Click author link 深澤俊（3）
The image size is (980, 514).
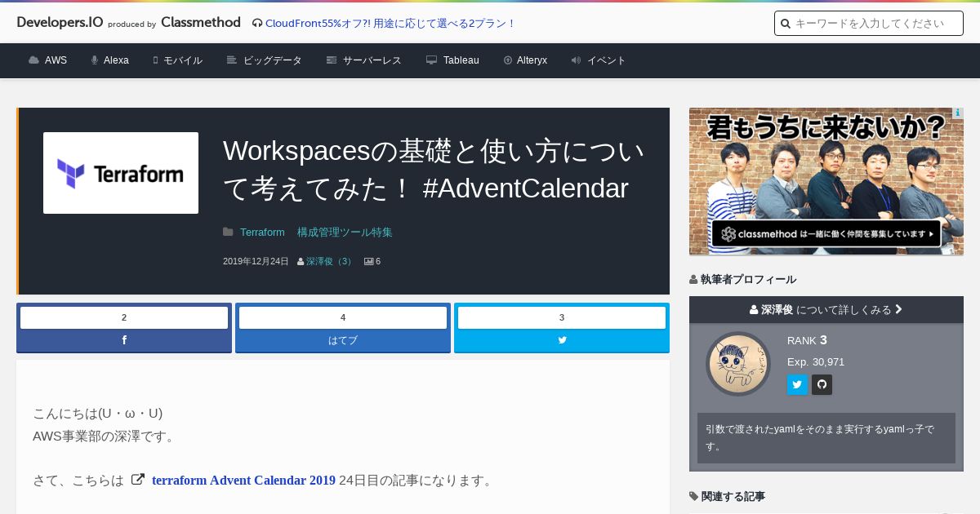(x=329, y=261)
